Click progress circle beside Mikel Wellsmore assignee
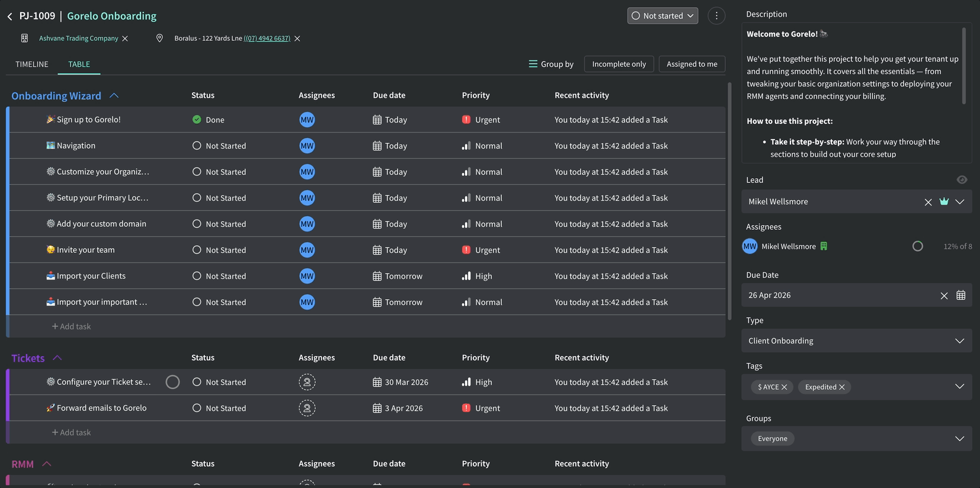Image resolution: width=980 pixels, height=488 pixels. pyautogui.click(x=917, y=246)
